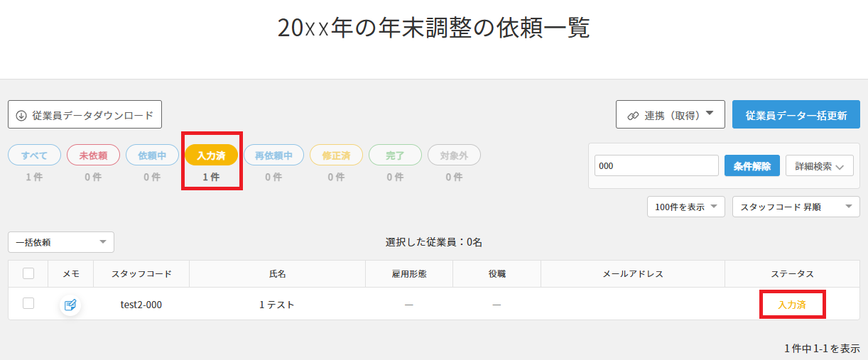868x360 pixels.
Task: Select the 完了 status filter
Action: tap(395, 156)
